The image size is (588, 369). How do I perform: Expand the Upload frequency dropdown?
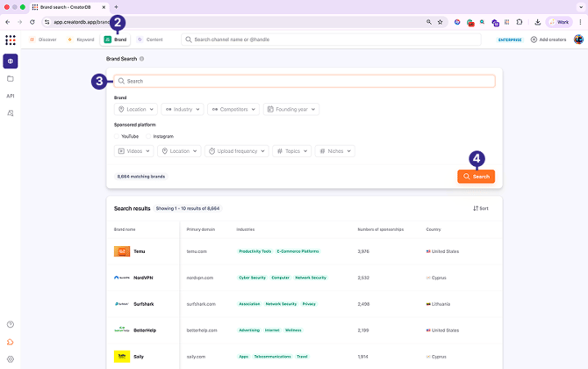pos(236,151)
